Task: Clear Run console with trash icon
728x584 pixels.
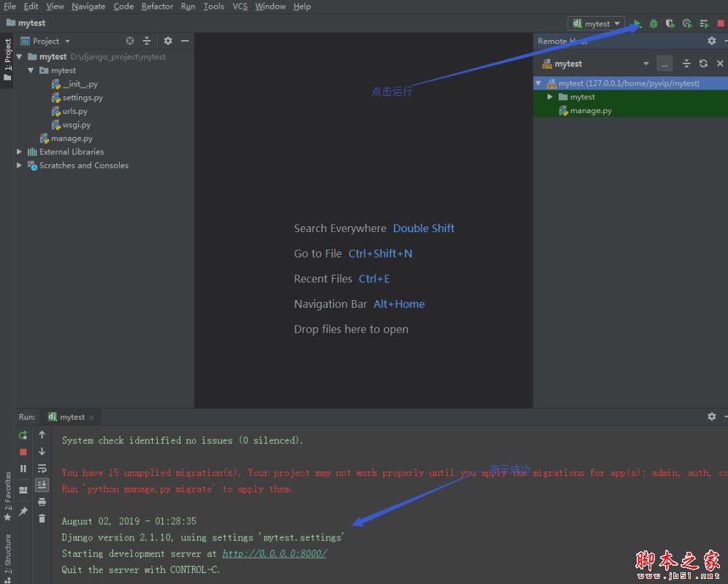Action: pyautogui.click(x=42, y=518)
